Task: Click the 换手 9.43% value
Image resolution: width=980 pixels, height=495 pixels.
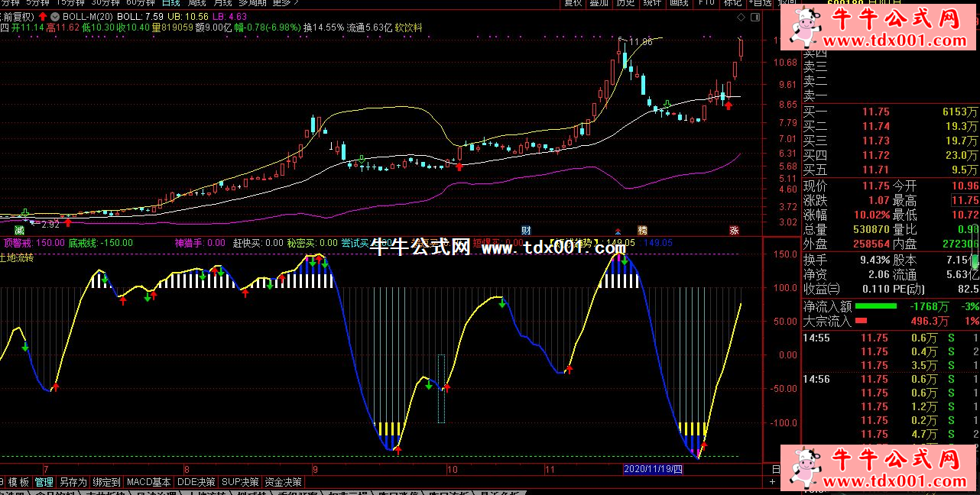Action: 874,260
